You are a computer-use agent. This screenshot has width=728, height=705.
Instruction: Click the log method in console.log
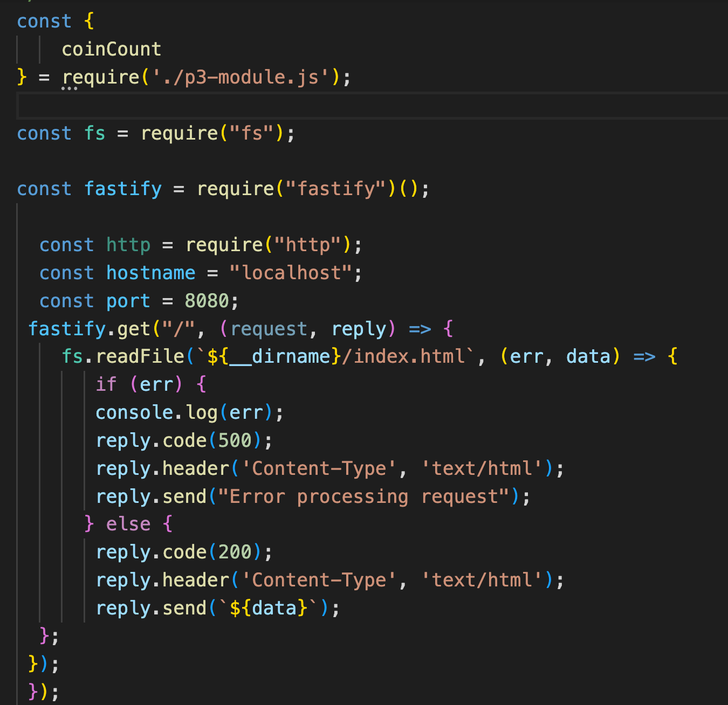tap(202, 412)
